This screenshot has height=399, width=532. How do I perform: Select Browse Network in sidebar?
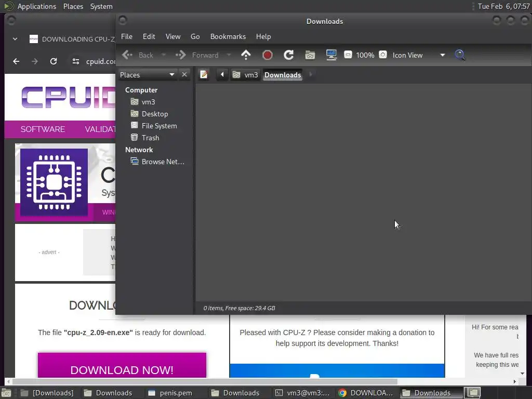tap(157, 162)
